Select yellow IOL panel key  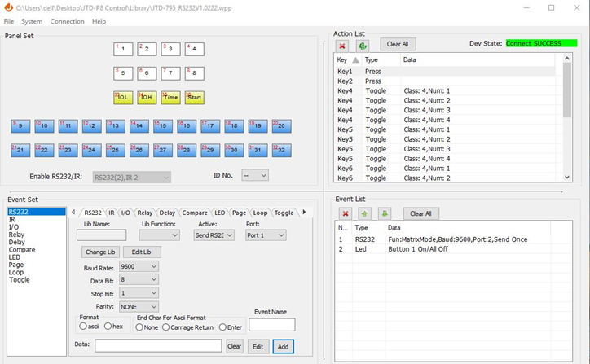point(123,98)
